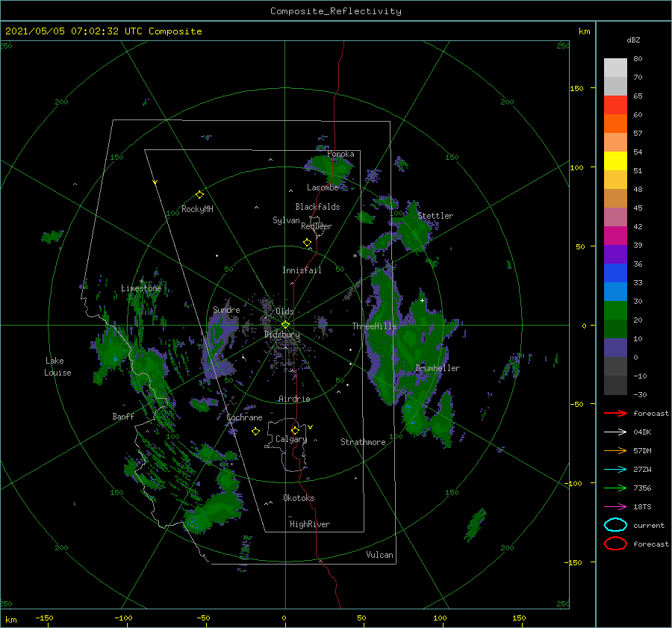Click the Okotoks city label
This screenshot has height=628, width=672.
click(299, 498)
